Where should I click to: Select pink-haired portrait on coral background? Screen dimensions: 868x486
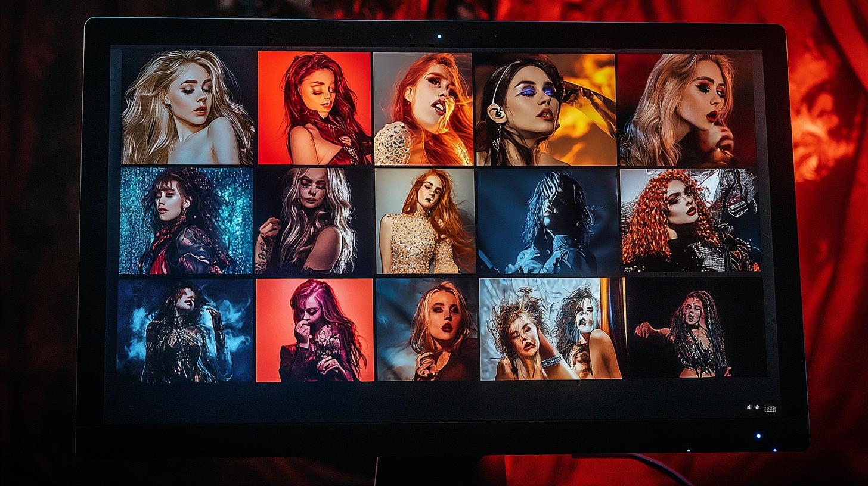[315, 330]
